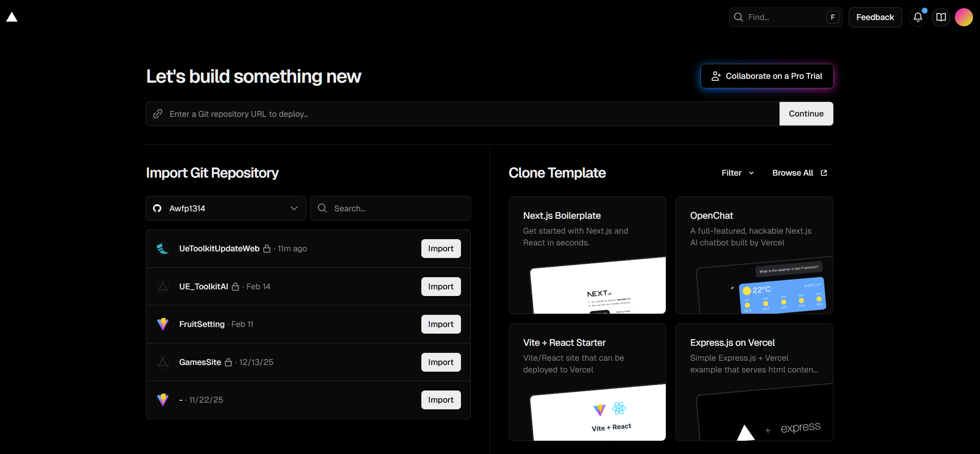Click the magnifier icon in repository search

point(322,208)
